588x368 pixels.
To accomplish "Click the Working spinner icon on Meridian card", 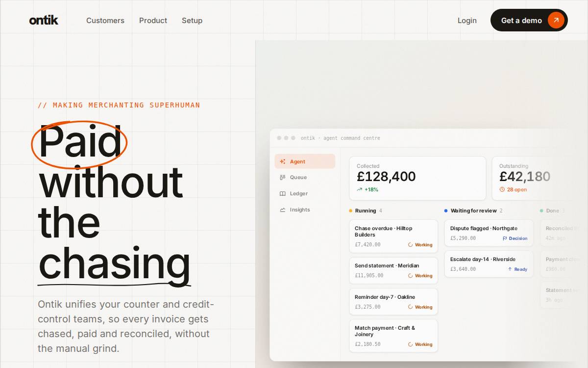I will 411,276.
